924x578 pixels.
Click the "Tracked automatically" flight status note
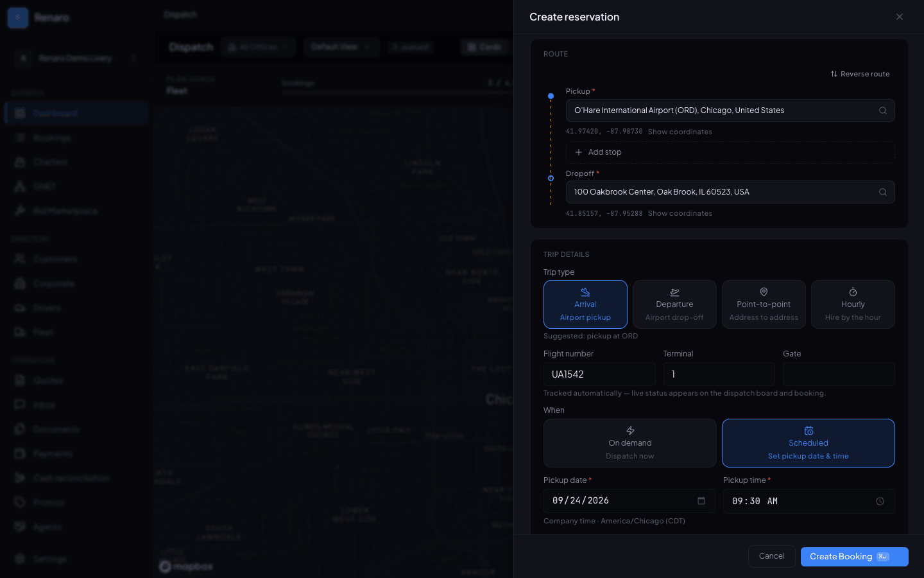pyautogui.click(x=685, y=393)
